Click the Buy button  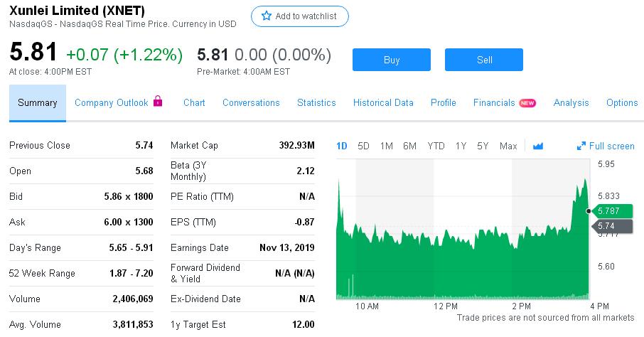click(392, 60)
